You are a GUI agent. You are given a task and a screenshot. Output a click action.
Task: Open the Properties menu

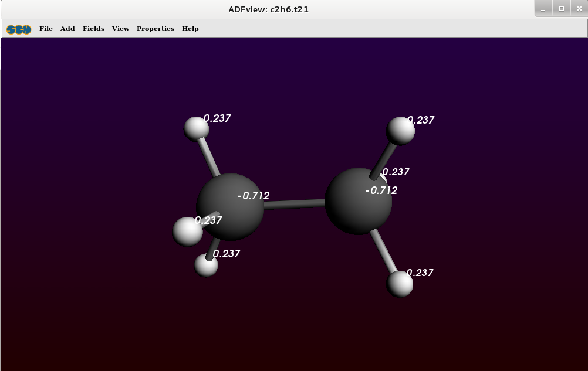(x=156, y=29)
